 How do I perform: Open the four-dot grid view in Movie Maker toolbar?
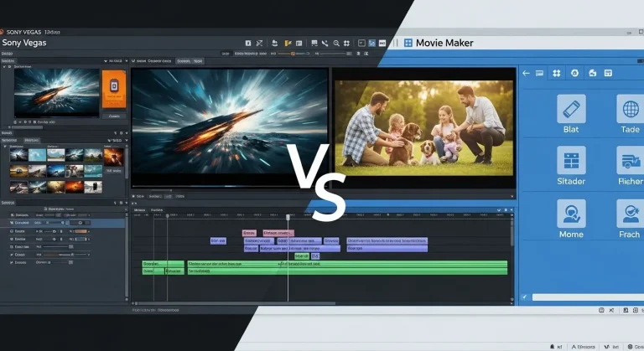click(x=557, y=73)
